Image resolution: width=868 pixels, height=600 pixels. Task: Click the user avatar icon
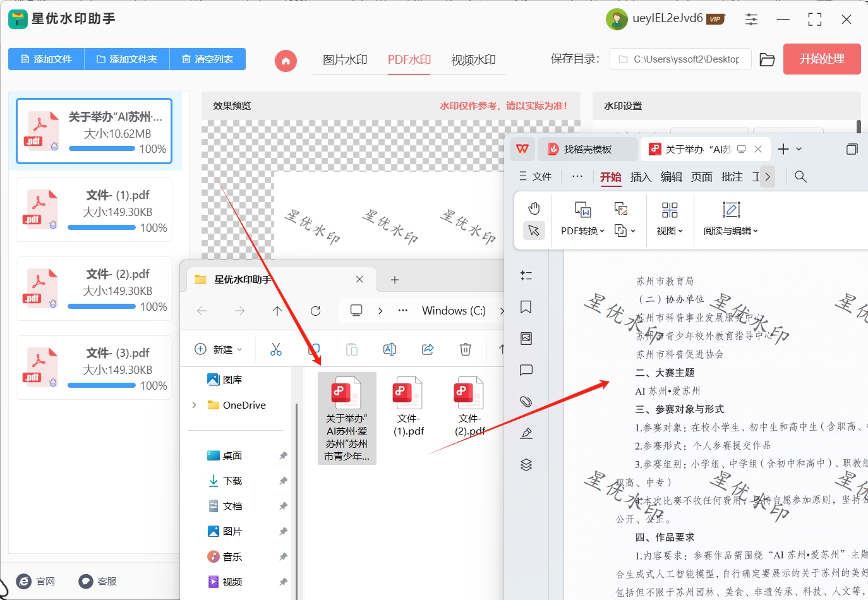tap(617, 19)
